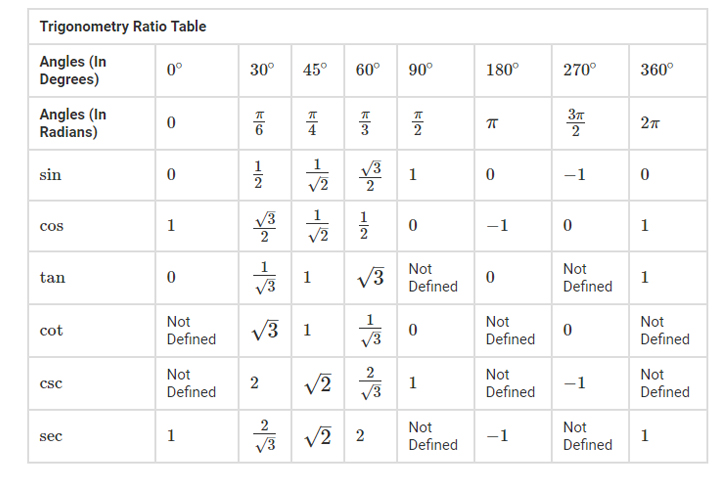Click the cot row label
726x484 pixels.
coord(50,331)
